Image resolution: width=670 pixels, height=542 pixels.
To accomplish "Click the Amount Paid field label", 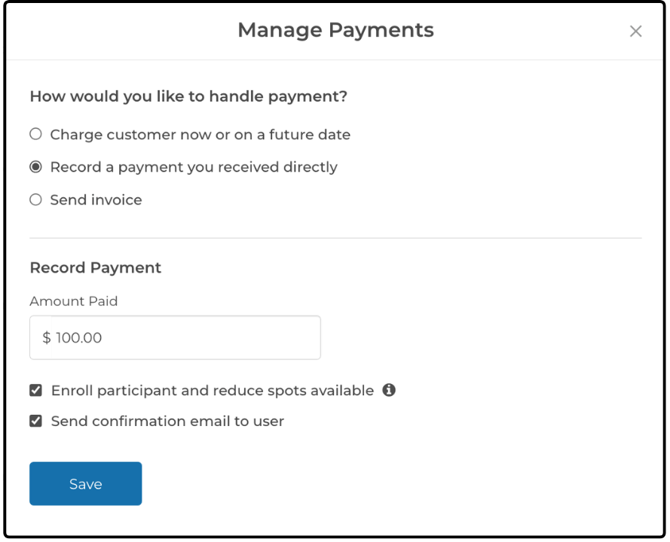I will [73, 301].
